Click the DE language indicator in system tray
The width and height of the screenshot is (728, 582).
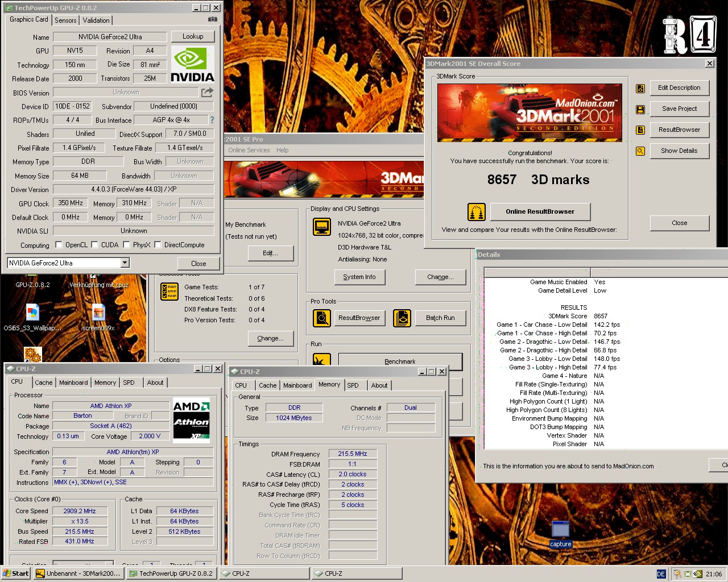coord(661,574)
